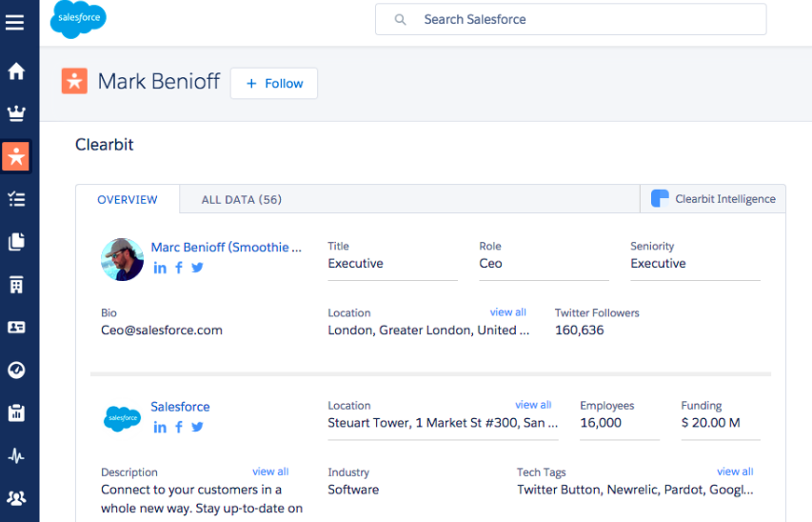Viewport: 812px width, 522px height.
Task: Click the orange lead icon beside Mark Benioff
Action: tap(74, 81)
